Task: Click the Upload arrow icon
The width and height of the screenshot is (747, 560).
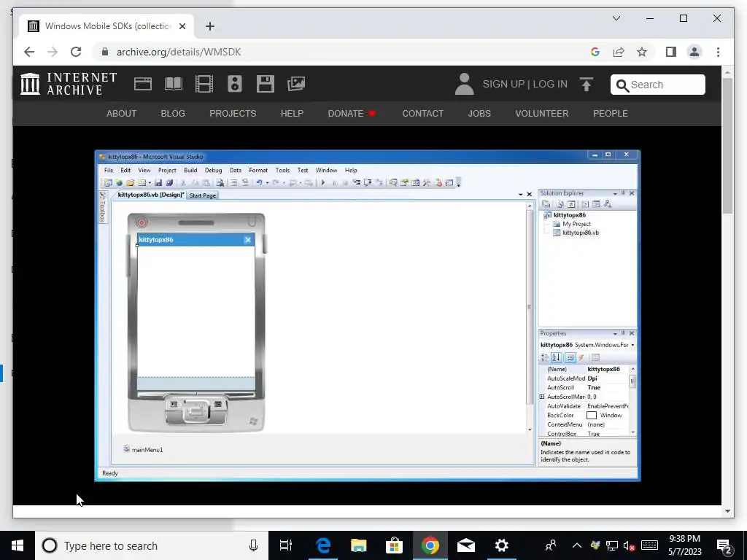Action: [x=587, y=85]
